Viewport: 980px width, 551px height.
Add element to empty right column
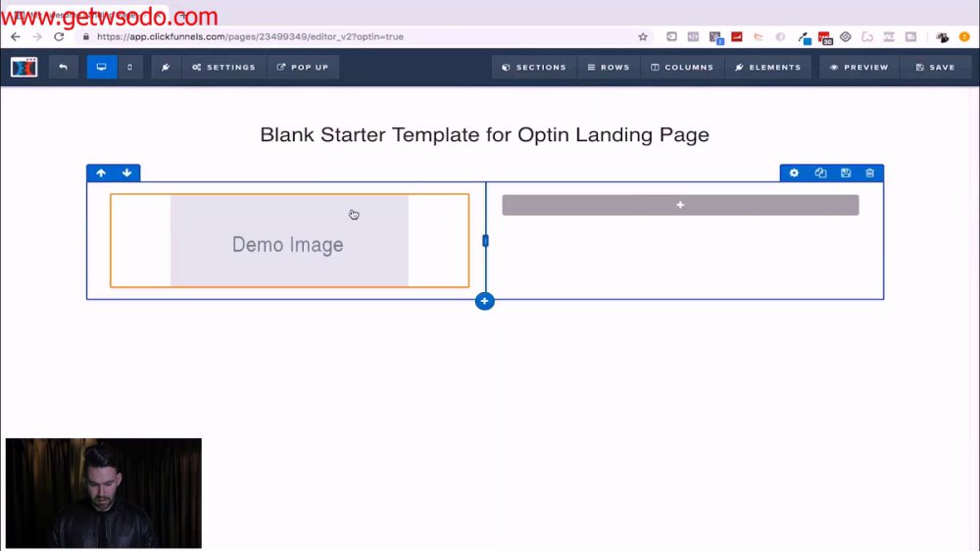tap(681, 205)
